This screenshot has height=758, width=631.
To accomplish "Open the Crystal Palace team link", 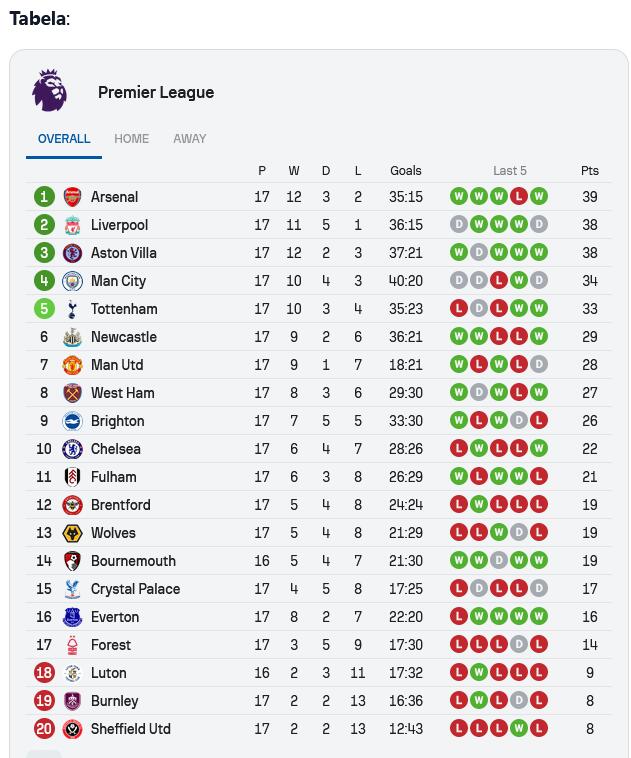I will 135,589.
